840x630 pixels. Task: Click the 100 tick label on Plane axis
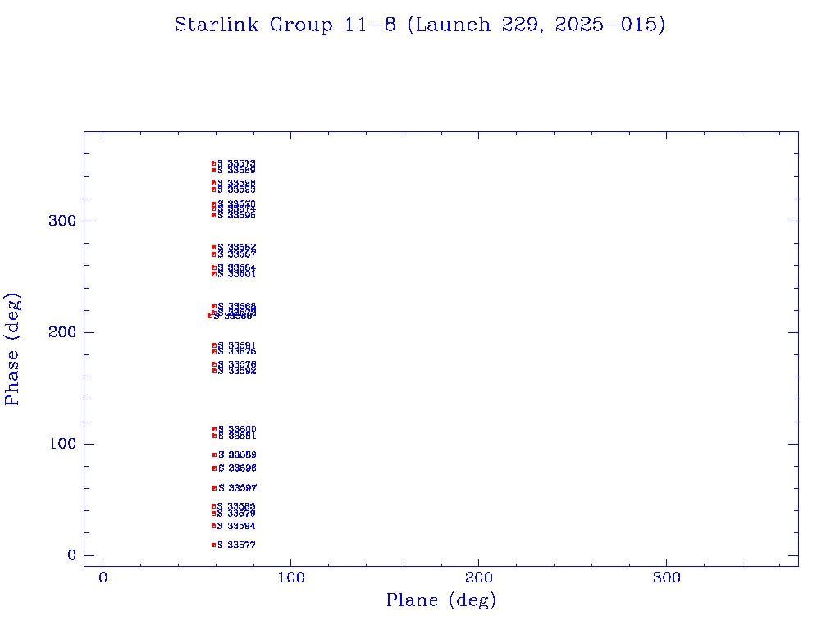(x=291, y=578)
